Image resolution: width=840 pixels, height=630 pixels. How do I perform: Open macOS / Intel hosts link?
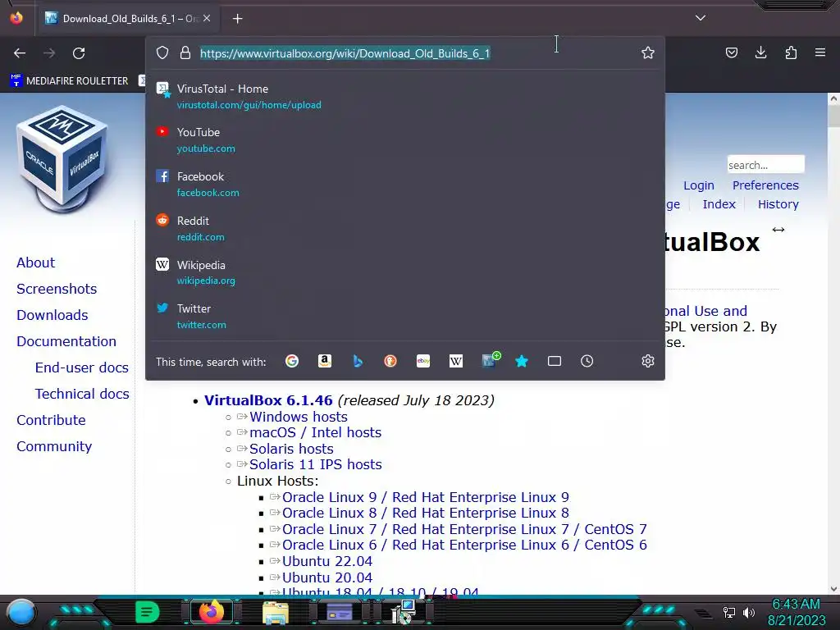(x=316, y=432)
